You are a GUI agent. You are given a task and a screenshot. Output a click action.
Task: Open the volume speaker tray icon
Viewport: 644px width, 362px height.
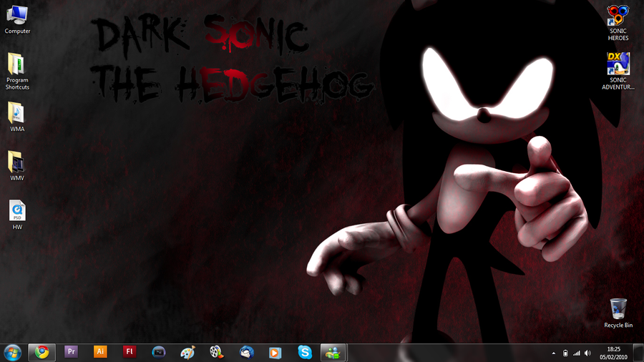pyautogui.click(x=587, y=353)
